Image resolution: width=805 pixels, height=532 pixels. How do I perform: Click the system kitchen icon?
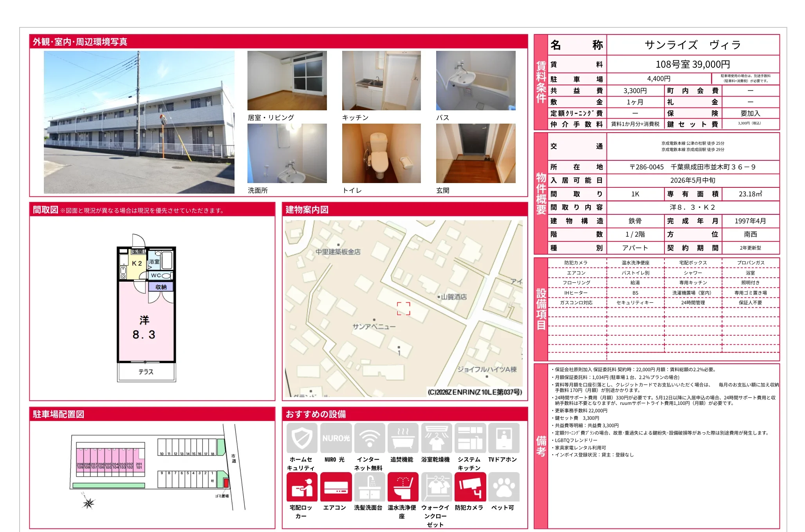[x=470, y=438]
